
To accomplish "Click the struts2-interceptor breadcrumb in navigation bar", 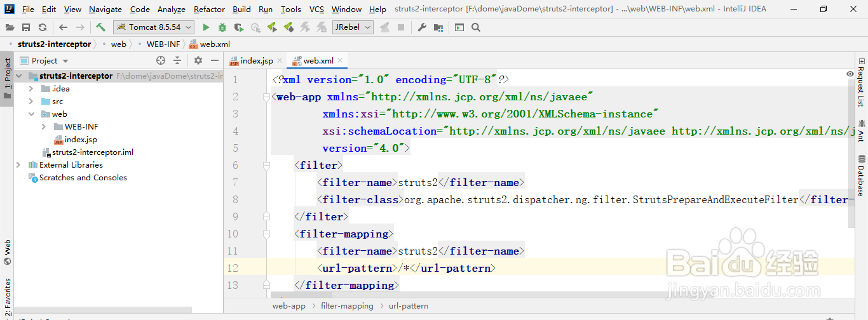I will [x=54, y=44].
